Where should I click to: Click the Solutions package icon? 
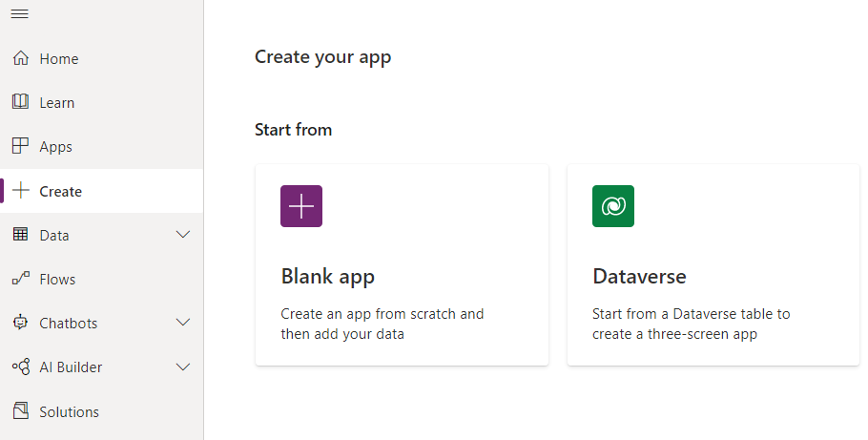coord(20,411)
